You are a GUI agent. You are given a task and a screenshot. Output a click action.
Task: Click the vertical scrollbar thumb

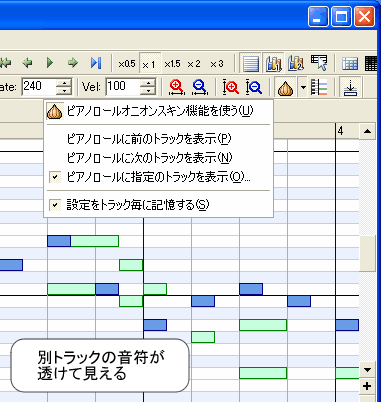pyautogui.click(x=367, y=253)
